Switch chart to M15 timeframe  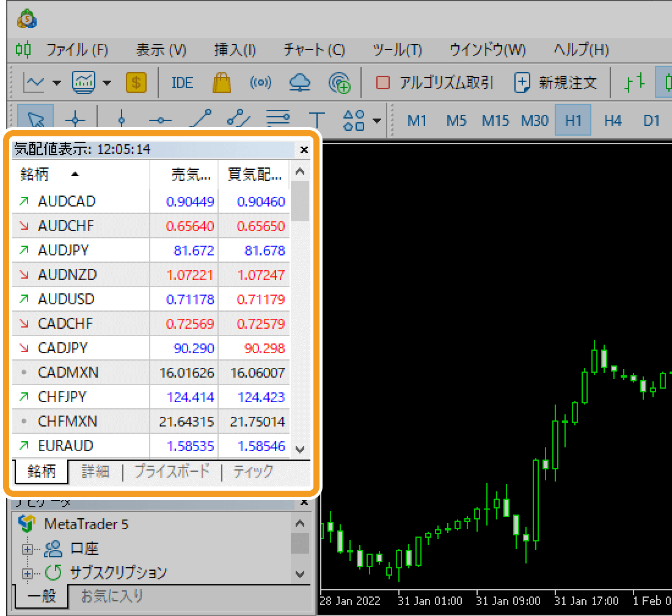click(x=495, y=120)
